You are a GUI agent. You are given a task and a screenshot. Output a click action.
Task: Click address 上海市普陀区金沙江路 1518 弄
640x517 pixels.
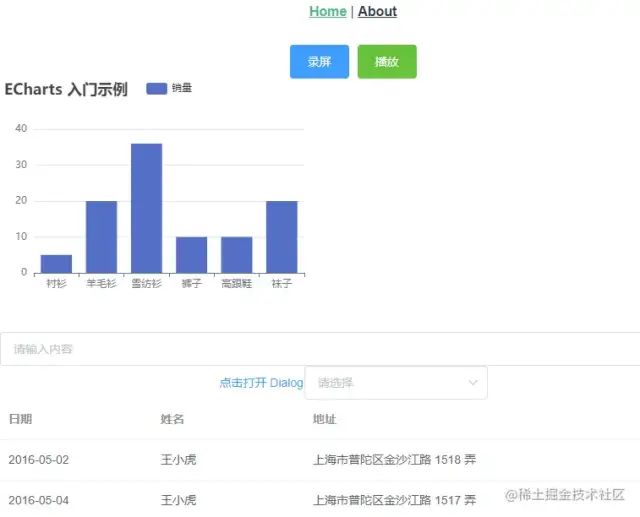(394, 460)
